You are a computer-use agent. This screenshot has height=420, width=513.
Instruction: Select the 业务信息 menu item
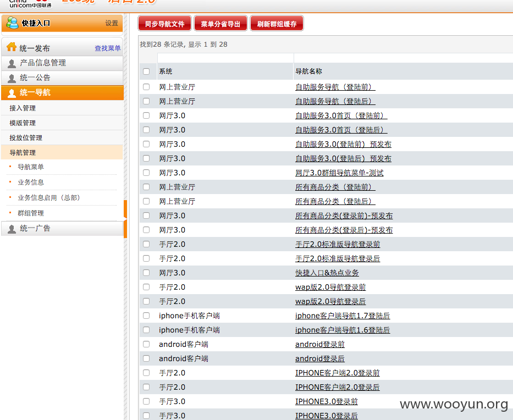31,182
